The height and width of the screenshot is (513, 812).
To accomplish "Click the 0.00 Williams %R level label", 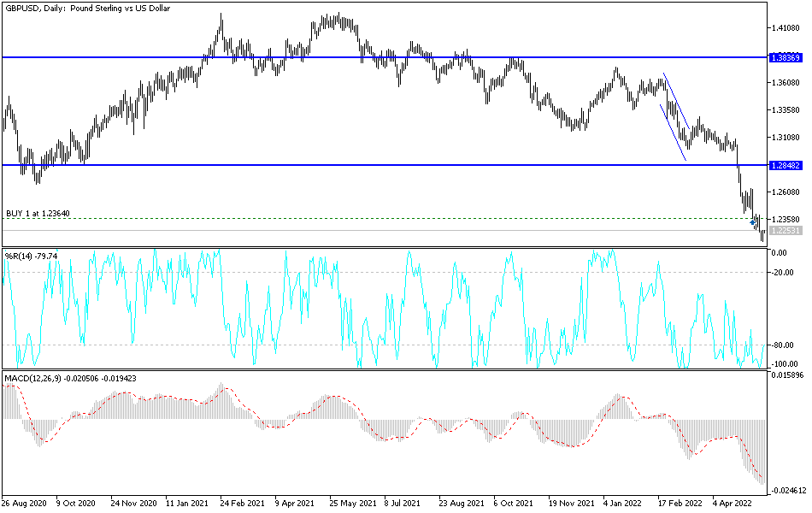I will 780,253.
